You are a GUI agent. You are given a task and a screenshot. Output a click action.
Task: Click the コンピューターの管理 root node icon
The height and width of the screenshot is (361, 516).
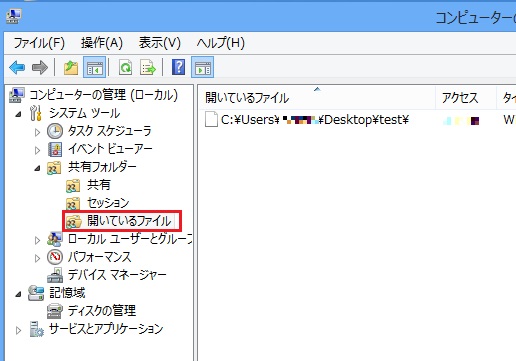[x=17, y=95]
